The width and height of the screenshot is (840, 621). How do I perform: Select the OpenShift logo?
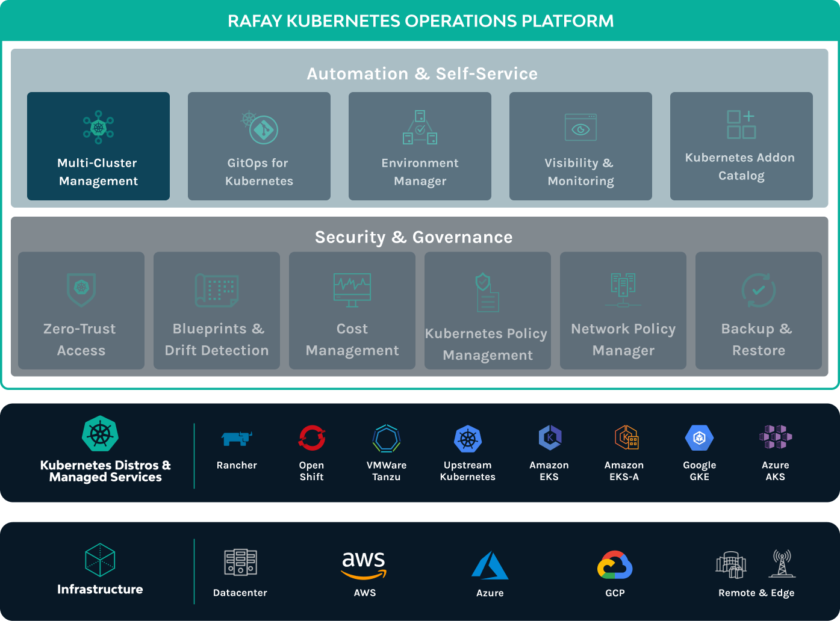coord(312,438)
